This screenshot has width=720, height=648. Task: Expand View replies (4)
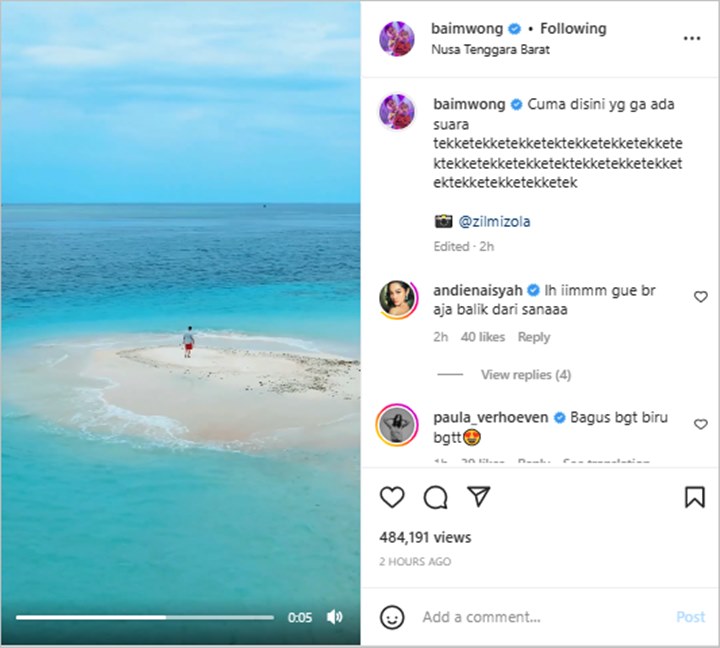click(x=525, y=375)
